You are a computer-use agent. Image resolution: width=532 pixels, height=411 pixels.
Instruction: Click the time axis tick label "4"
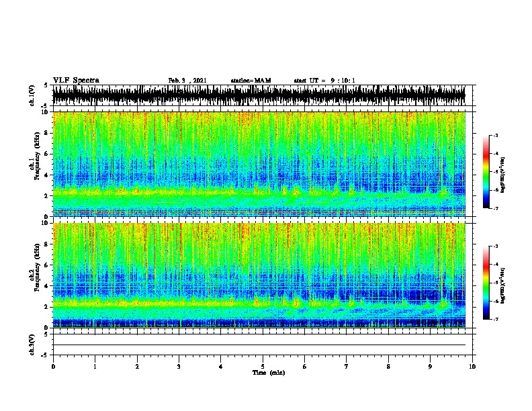[x=221, y=367]
